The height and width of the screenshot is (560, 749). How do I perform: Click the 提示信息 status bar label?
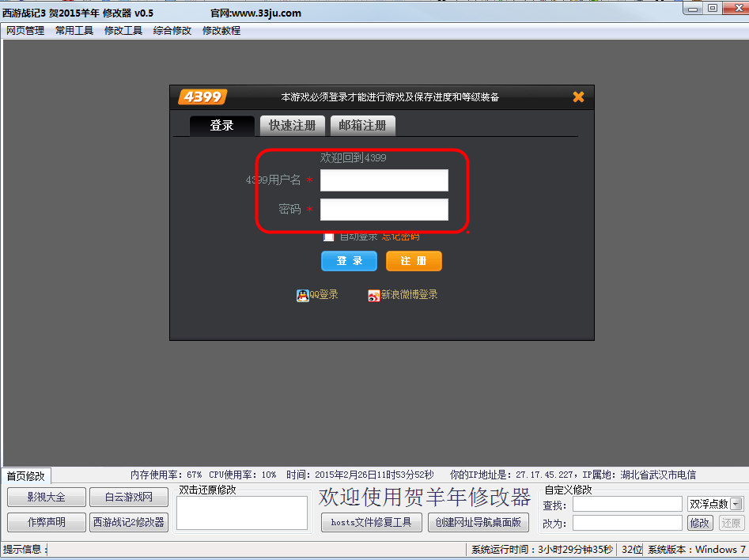click(24, 550)
